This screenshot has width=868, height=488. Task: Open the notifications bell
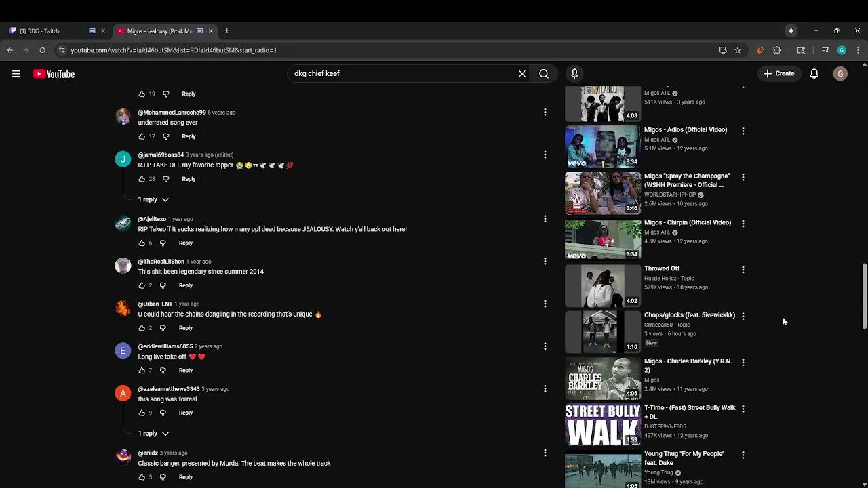814,73
